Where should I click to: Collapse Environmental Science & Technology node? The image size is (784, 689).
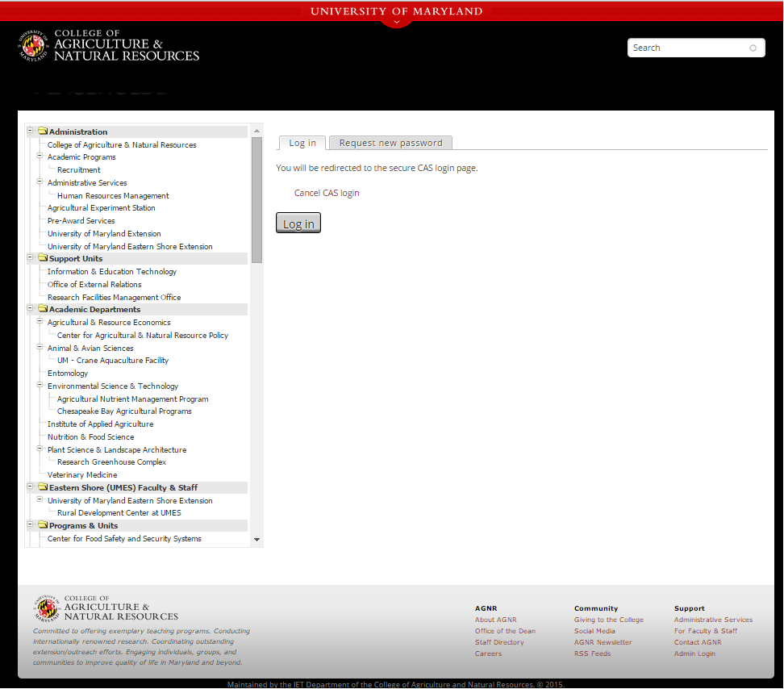40,385
